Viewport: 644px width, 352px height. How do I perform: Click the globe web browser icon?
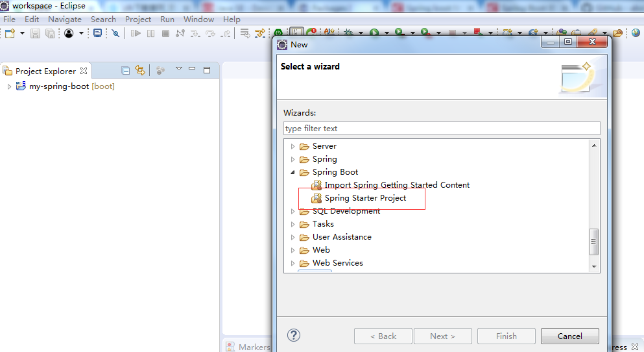click(x=636, y=33)
